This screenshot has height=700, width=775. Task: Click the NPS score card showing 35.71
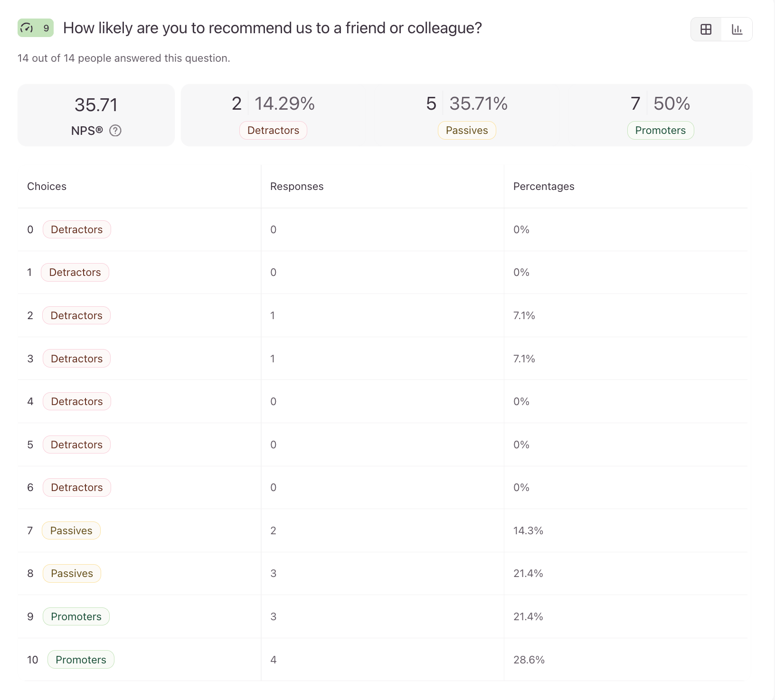tap(96, 115)
